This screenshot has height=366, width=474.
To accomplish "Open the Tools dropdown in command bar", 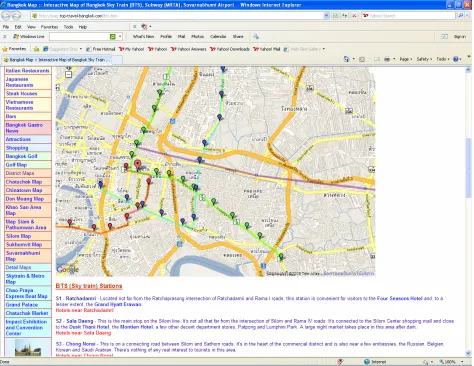I will (443, 59).
